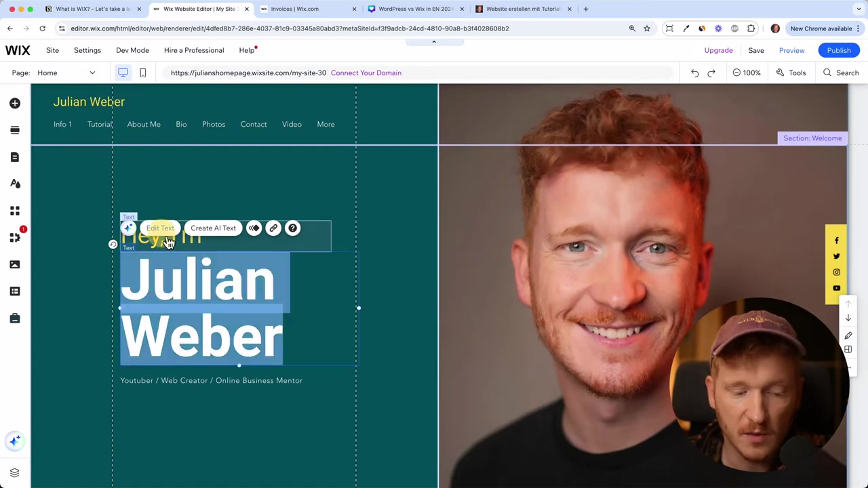Image resolution: width=868 pixels, height=488 pixels.
Task: Open the Settings menu
Action: coord(87,50)
